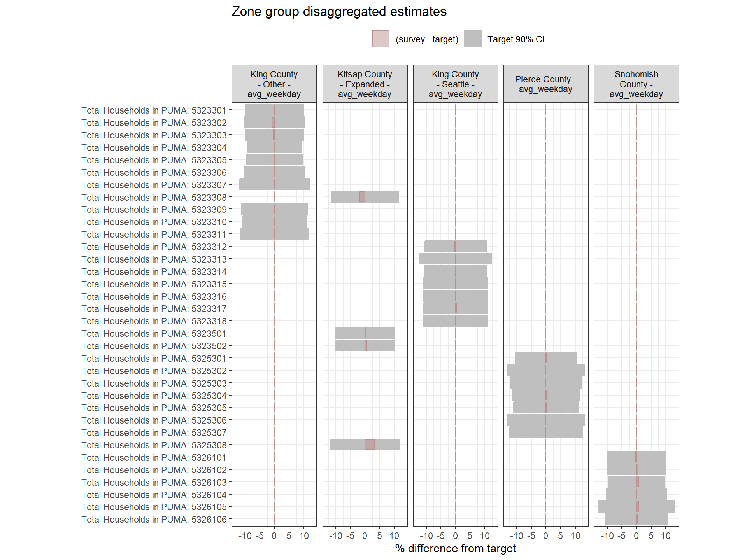
Task: Click the King County - Seattle panel header
Action: [455, 84]
